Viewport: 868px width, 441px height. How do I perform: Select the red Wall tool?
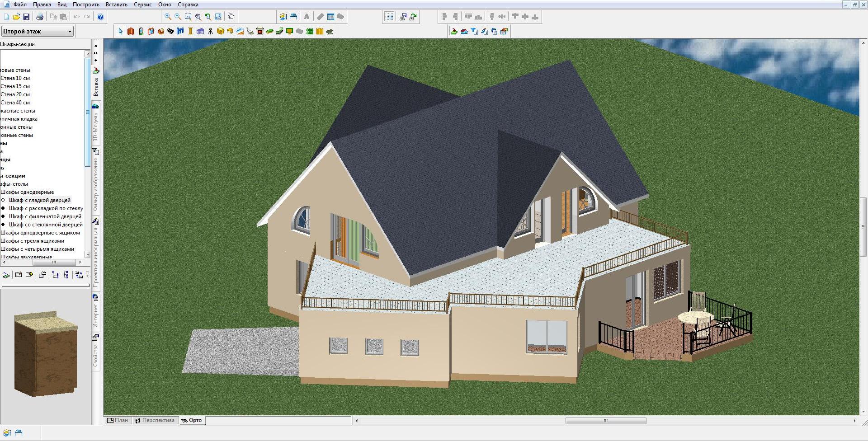click(131, 31)
